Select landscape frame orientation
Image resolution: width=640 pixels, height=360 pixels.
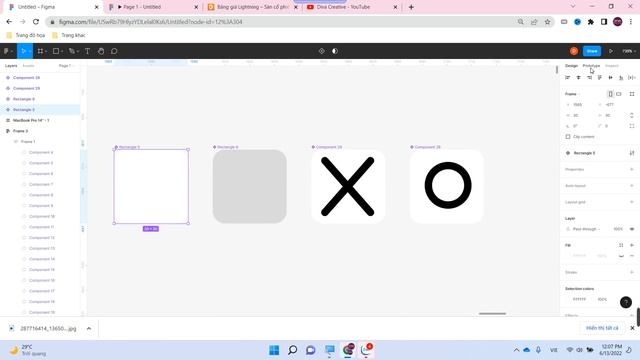[x=619, y=94]
